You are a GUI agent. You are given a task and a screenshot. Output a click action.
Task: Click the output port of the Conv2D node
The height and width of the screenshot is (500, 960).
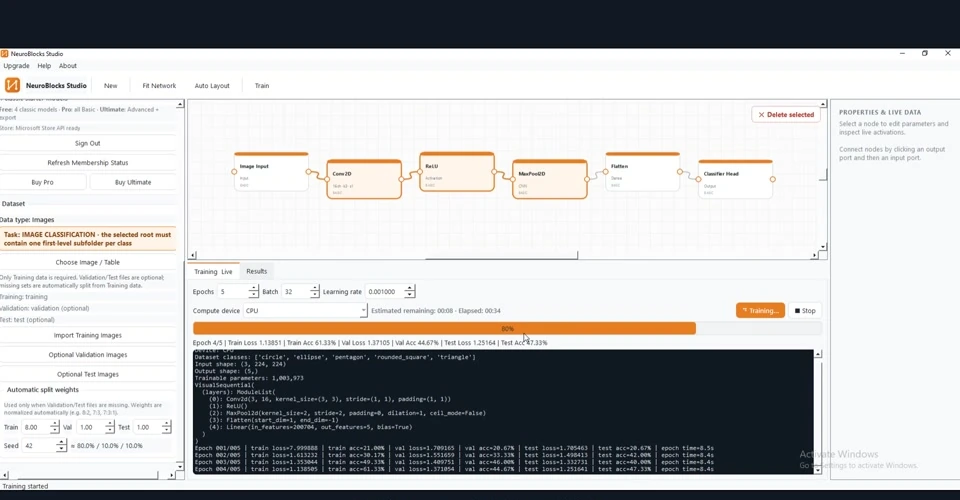[x=402, y=179]
